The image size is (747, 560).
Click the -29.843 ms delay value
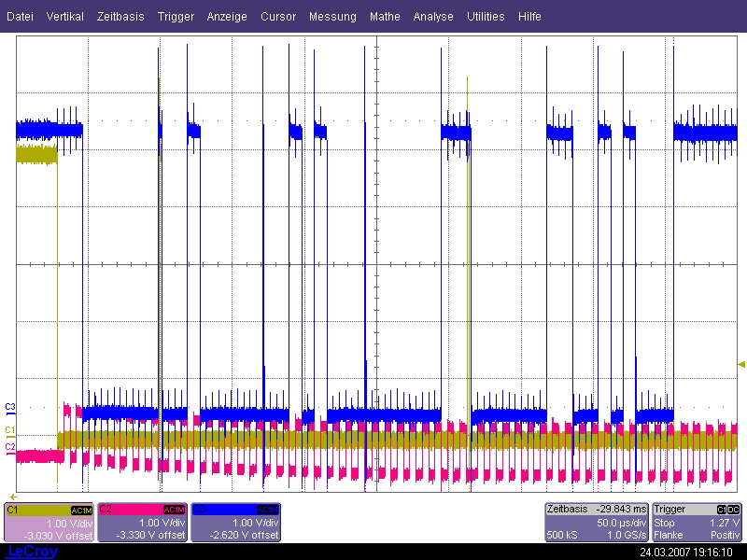pos(621,509)
